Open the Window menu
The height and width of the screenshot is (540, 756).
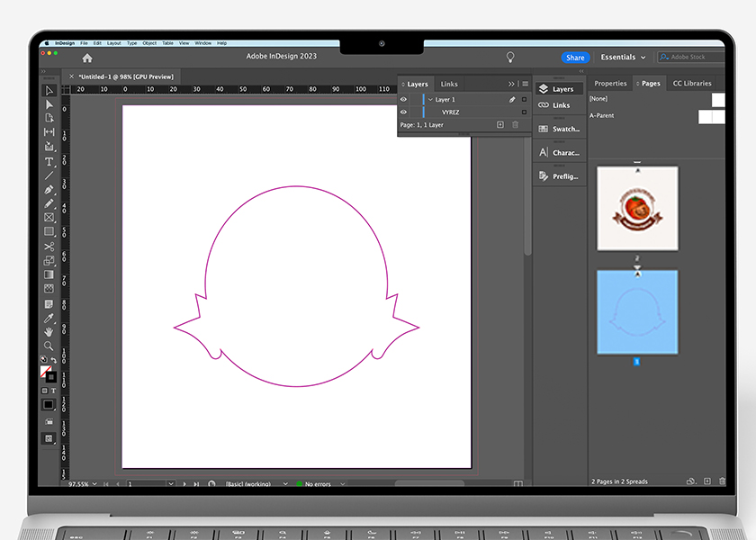[x=203, y=43]
